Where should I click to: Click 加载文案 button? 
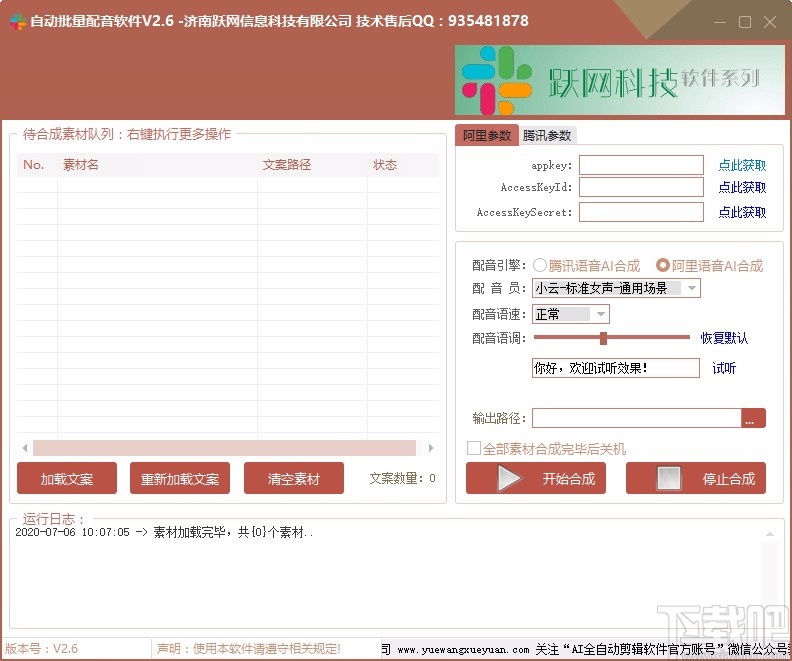point(67,478)
